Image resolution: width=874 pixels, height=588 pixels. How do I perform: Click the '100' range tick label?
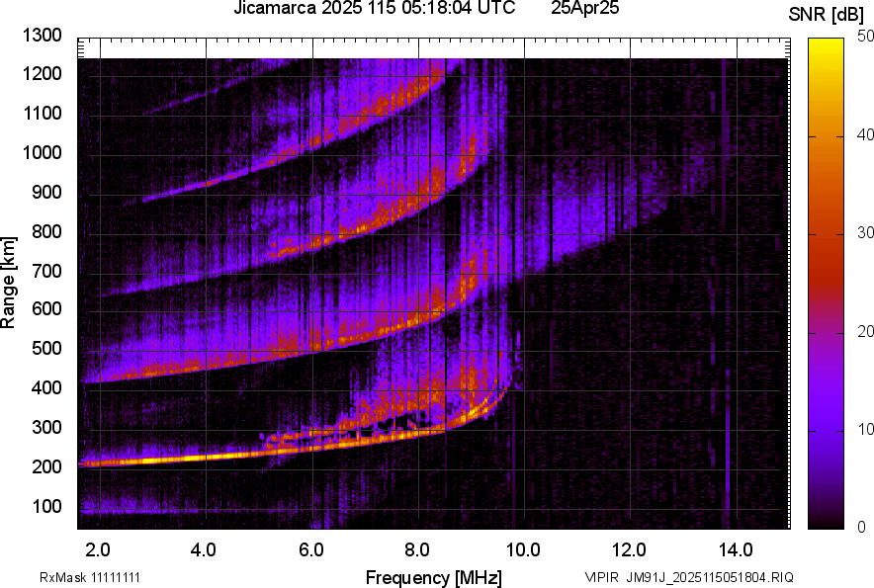pos(46,506)
